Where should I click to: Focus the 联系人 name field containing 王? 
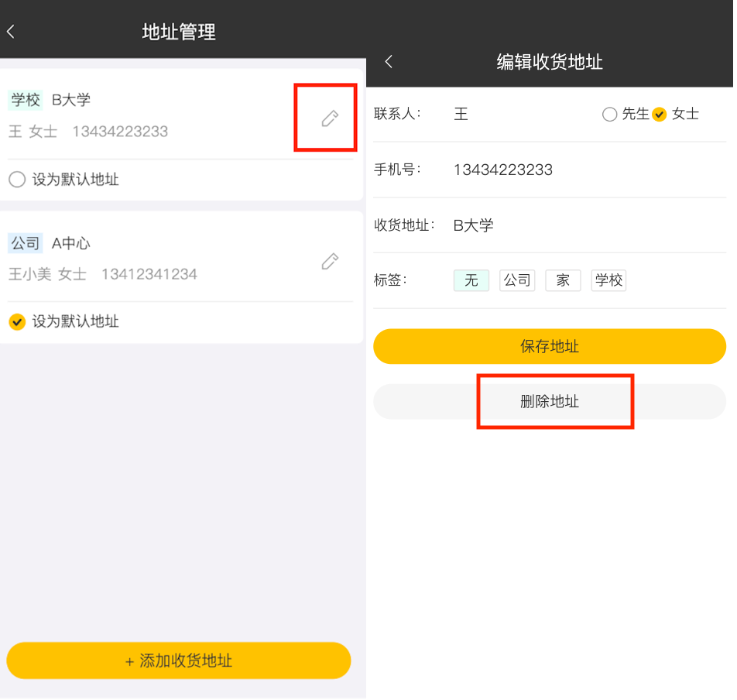[461, 115]
